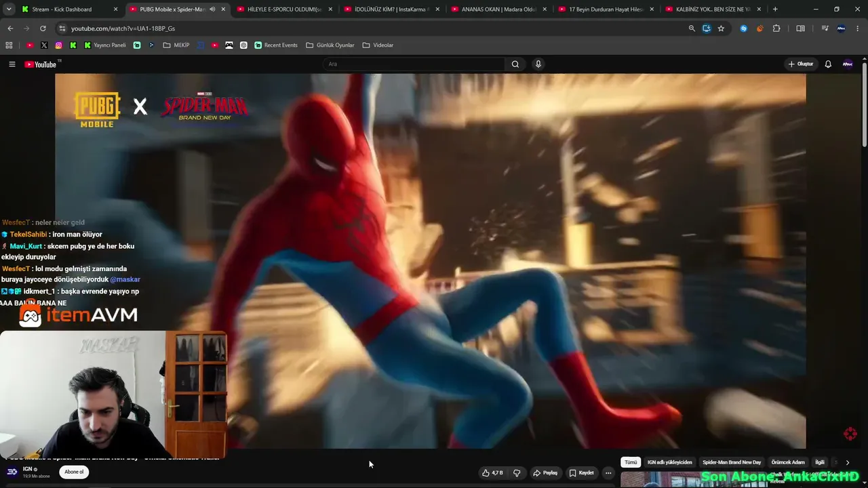Open Chrome profile avatar
868x488 pixels.
tap(842, 28)
